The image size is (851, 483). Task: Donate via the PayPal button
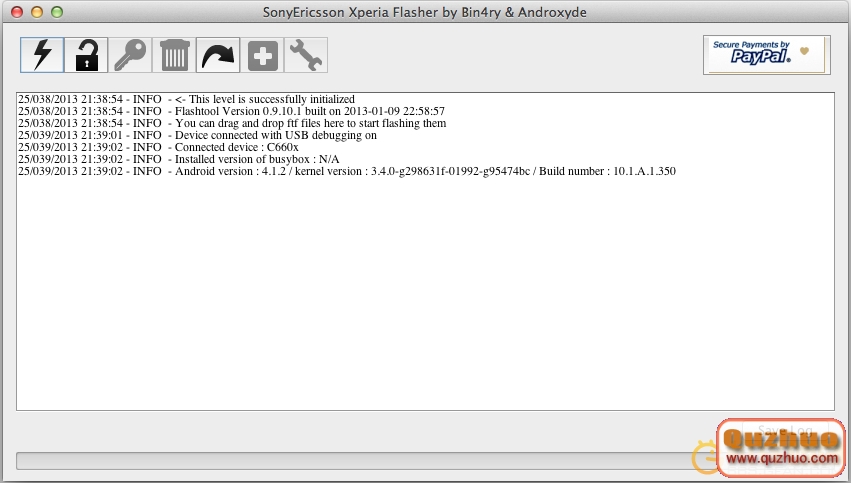coord(766,55)
